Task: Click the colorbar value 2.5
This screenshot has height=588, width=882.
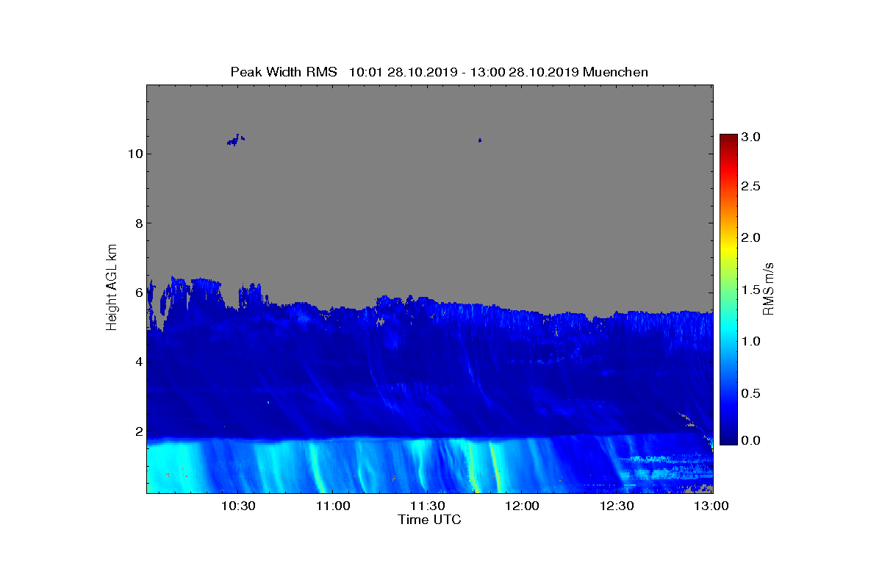Action: tap(751, 187)
